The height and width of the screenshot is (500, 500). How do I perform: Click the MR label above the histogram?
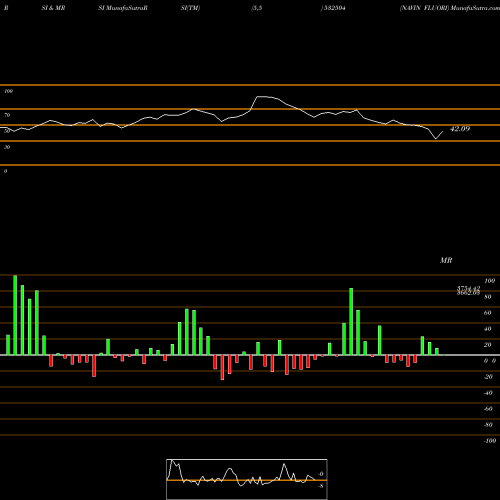tap(446, 260)
